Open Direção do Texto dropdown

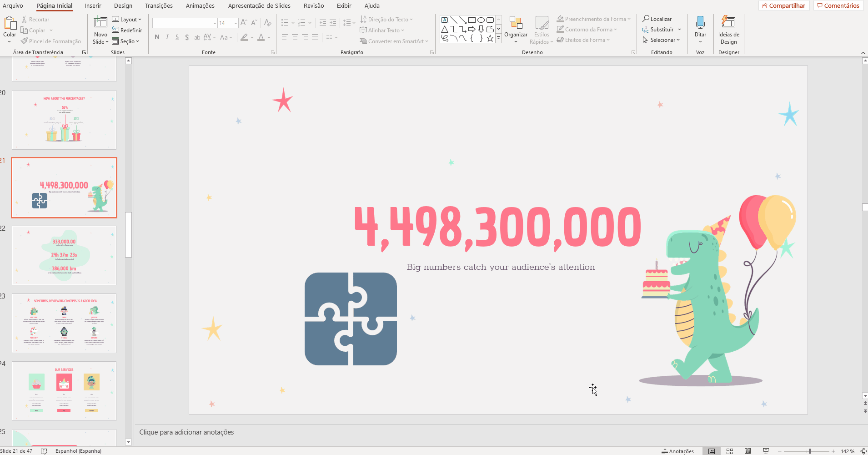386,19
